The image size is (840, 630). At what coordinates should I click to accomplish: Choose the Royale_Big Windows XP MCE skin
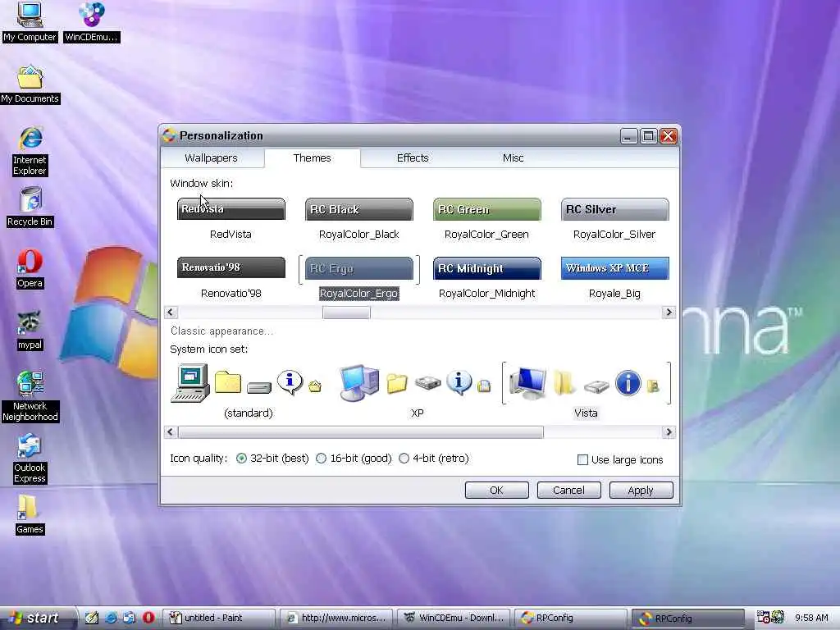pos(614,277)
